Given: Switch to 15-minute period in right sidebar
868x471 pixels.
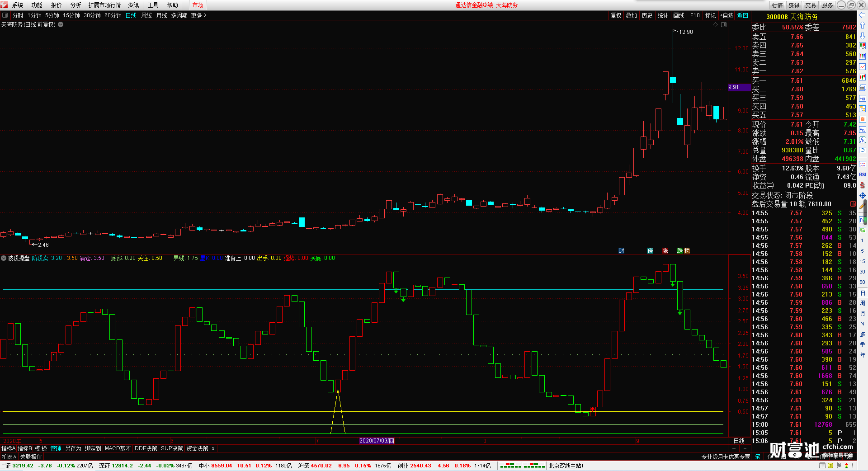Looking at the screenshot, I should (x=863, y=261).
